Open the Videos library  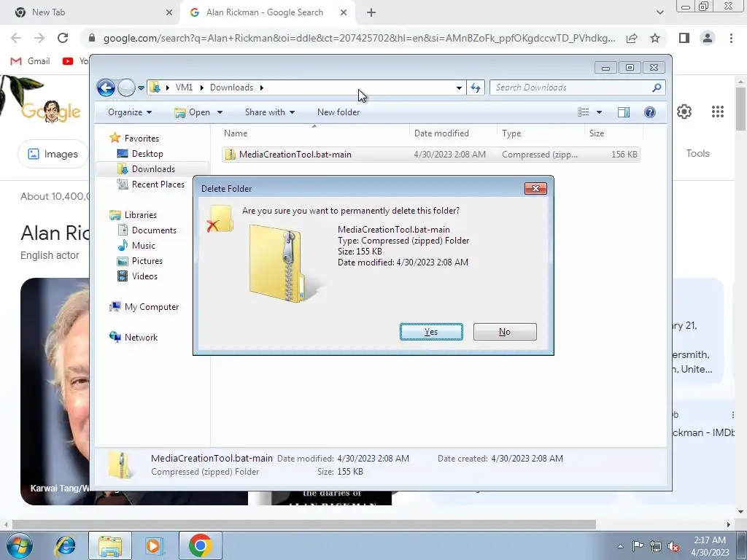tap(144, 276)
